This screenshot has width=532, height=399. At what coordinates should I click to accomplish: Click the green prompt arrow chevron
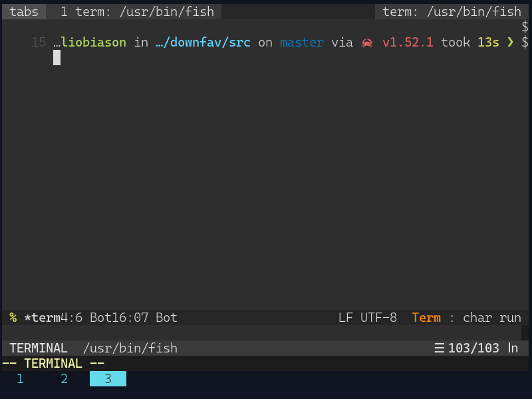tap(510, 43)
